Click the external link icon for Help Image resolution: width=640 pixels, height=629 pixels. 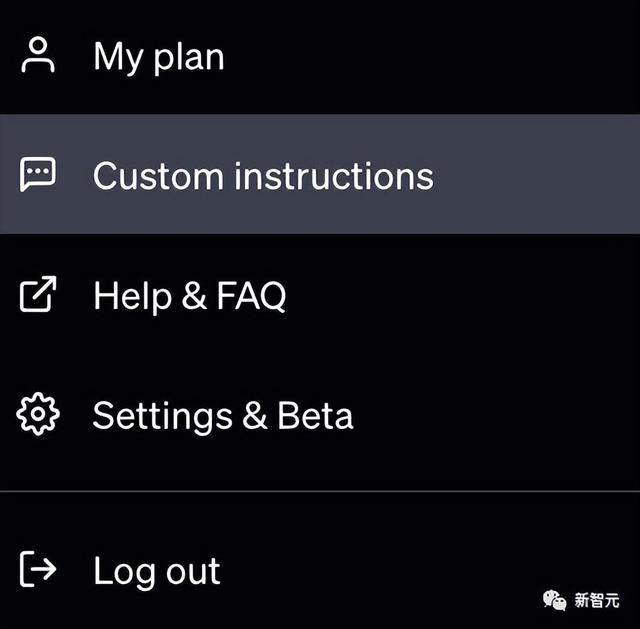[38, 295]
